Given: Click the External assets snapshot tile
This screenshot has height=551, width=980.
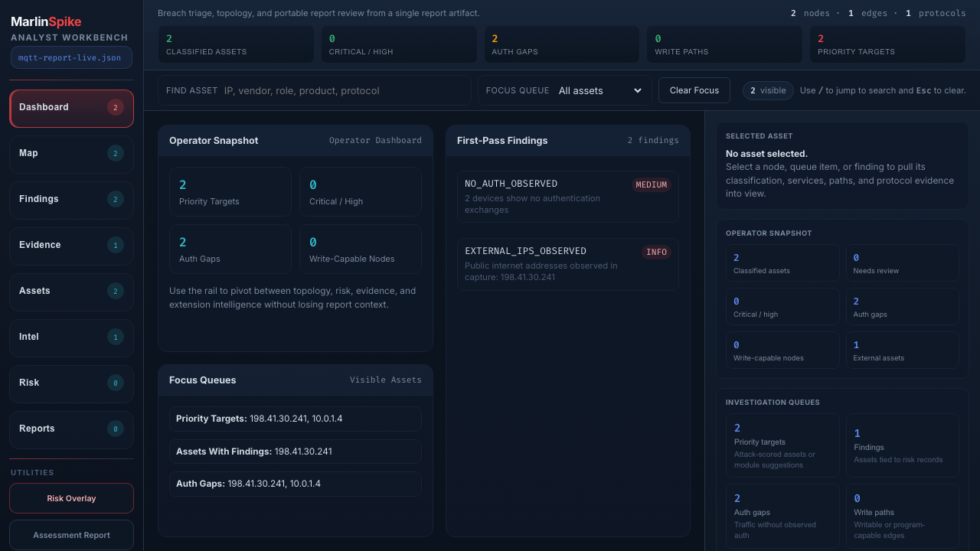Looking at the screenshot, I should pyautogui.click(x=902, y=350).
